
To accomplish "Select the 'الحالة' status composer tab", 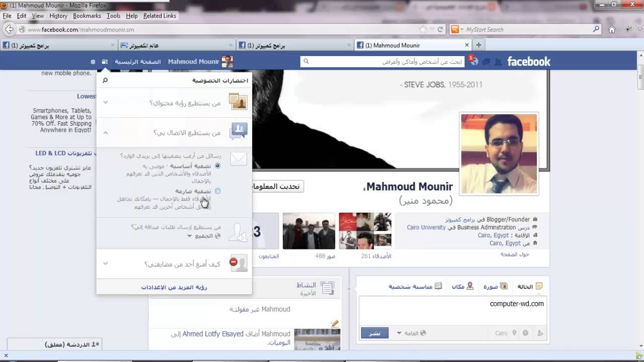I will (530, 287).
